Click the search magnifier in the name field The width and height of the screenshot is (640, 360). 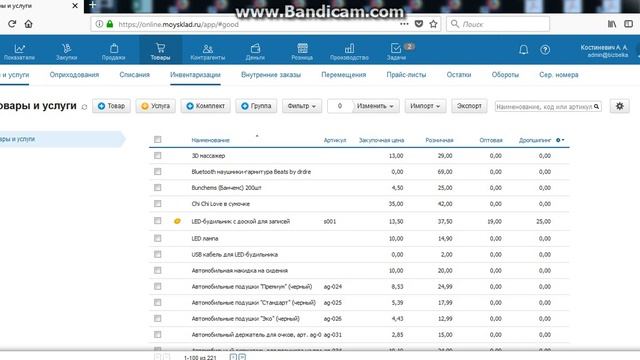tap(596, 107)
